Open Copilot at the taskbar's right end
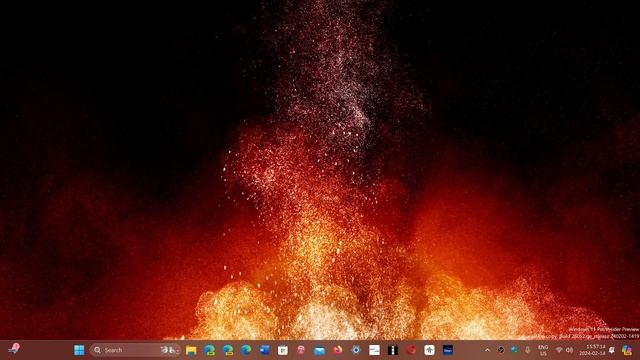 [627, 350]
